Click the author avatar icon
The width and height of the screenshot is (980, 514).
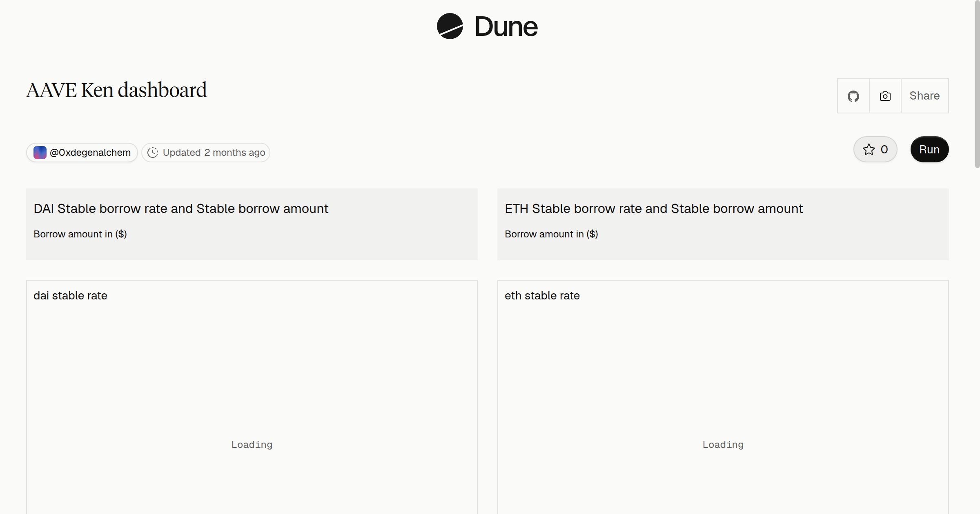point(40,153)
